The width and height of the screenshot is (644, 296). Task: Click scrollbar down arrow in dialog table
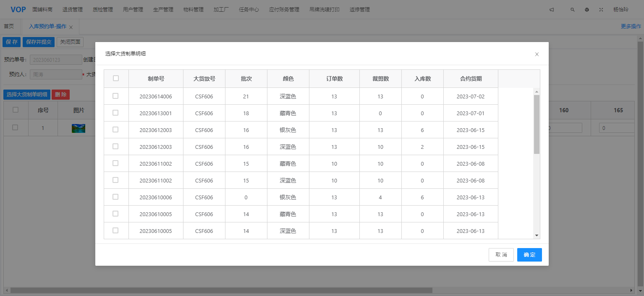pos(537,235)
